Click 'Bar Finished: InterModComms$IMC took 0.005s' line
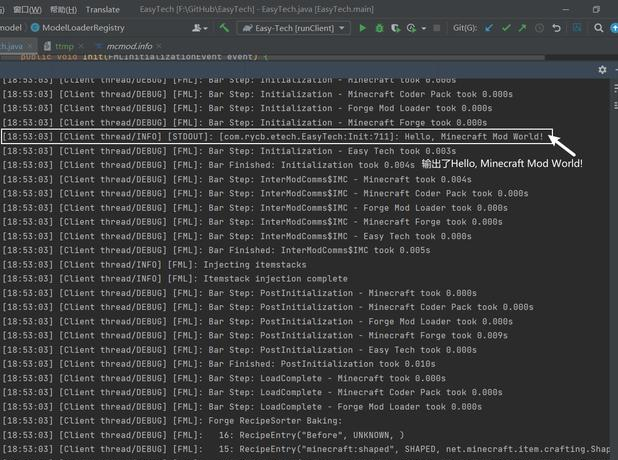Screen dimensions: 618x460 pos(216,250)
